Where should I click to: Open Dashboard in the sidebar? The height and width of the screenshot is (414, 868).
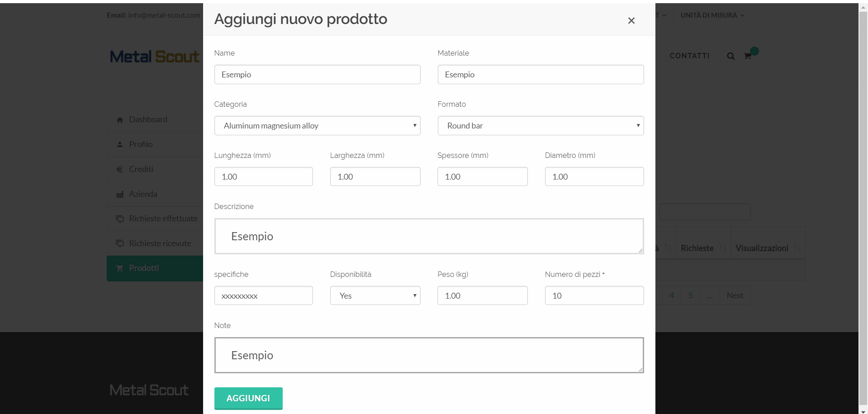(x=155, y=119)
